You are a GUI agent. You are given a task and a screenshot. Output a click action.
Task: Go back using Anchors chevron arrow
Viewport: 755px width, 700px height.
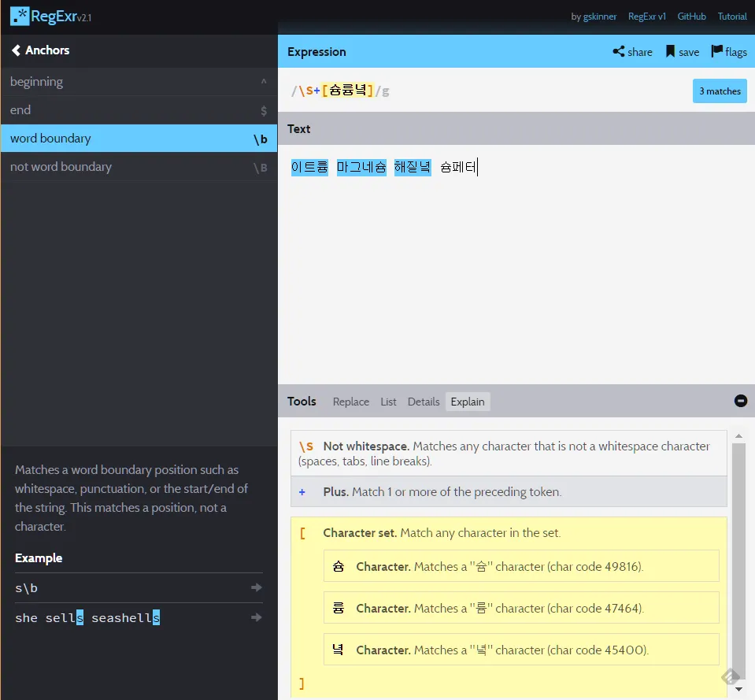(16, 50)
